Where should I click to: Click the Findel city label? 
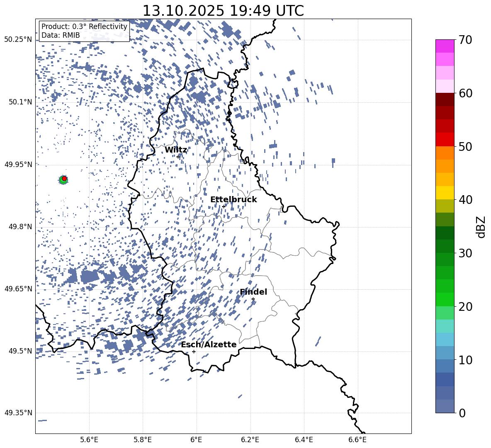pos(253,292)
